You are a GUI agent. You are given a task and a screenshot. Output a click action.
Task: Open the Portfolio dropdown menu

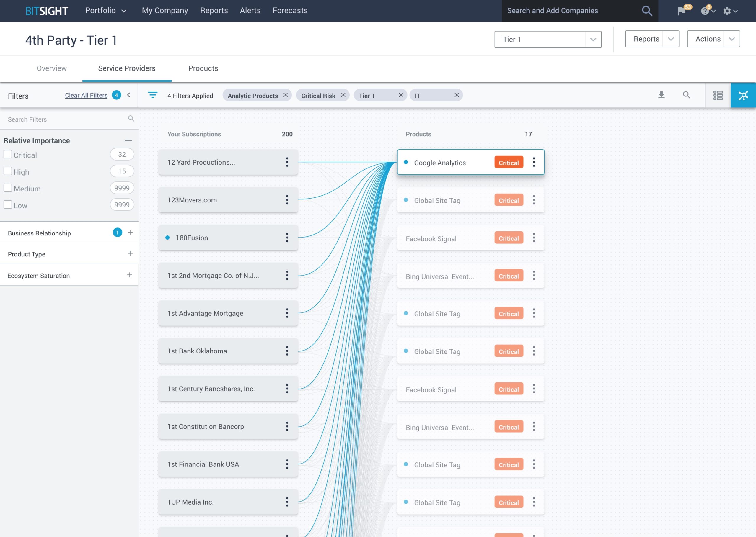coord(106,11)
